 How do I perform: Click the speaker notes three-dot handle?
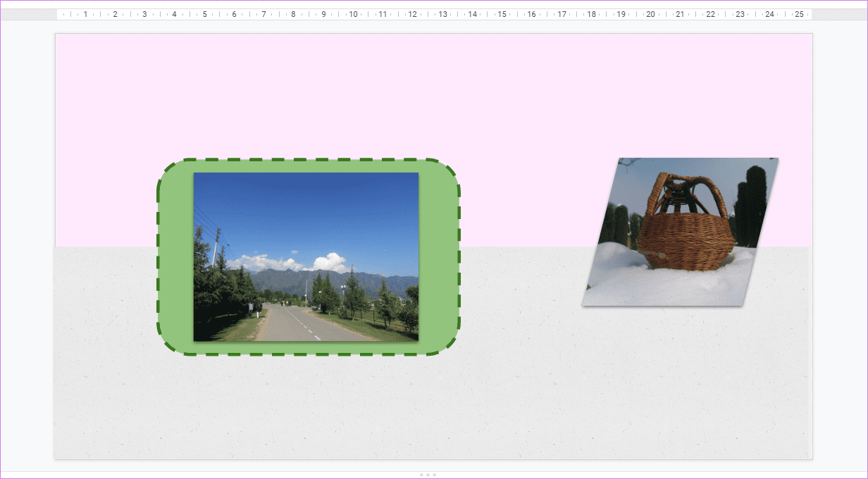(x=428, y=475)
